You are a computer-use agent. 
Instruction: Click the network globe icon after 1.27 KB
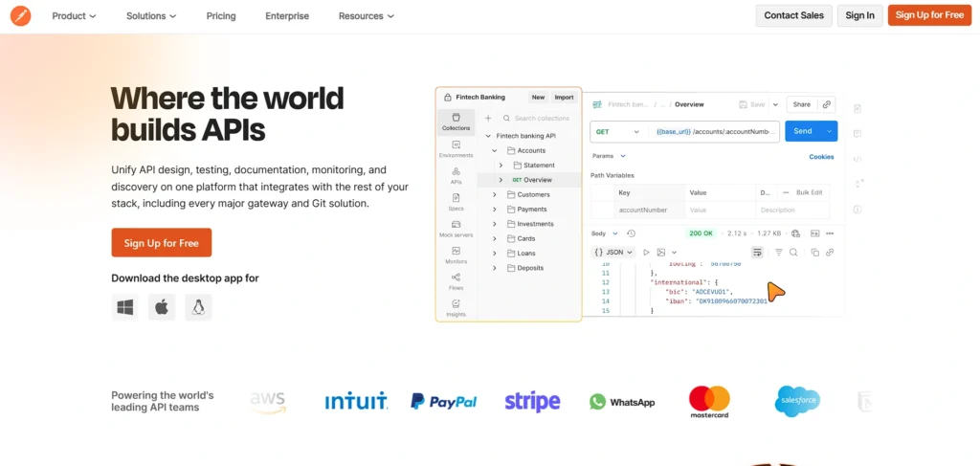(x=795, y=233)
